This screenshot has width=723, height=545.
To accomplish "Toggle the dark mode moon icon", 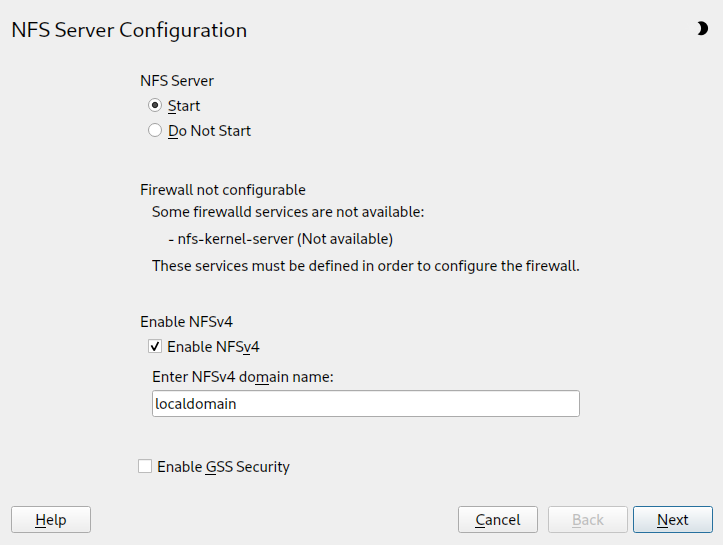I will 702,29.
